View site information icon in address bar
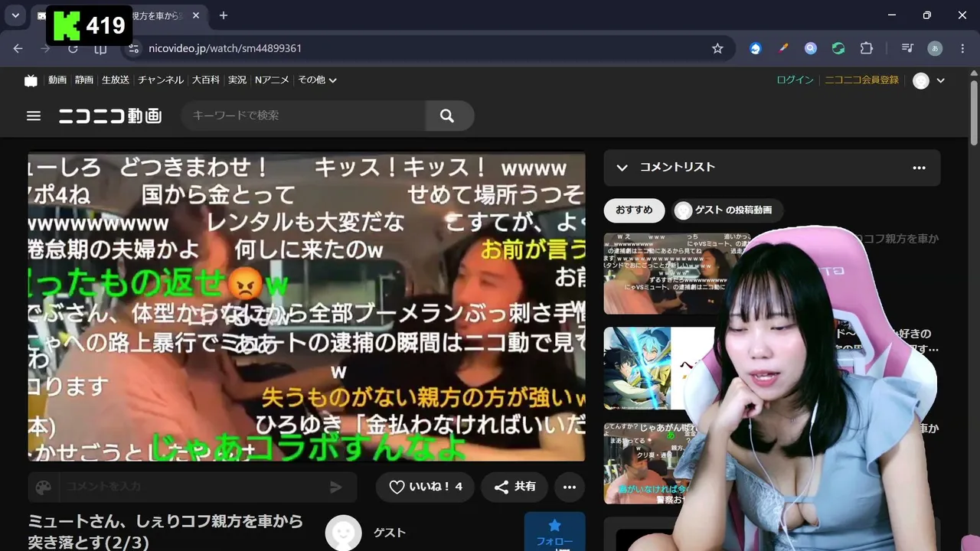The image size is (980, 551). coord(133,48)
